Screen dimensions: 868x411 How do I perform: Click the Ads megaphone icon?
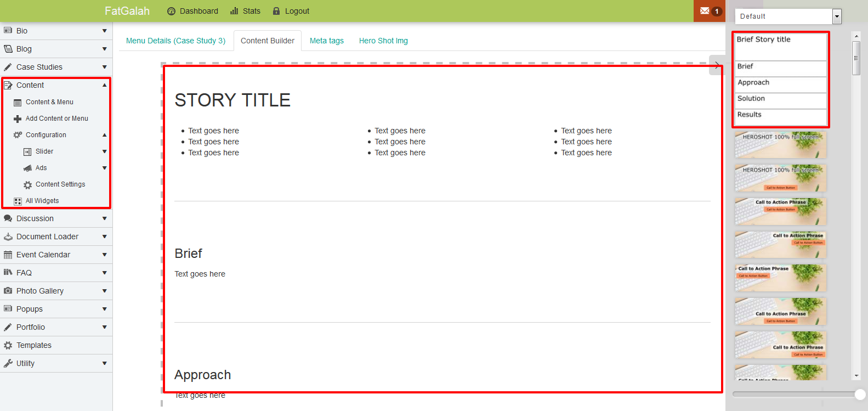[x=27, y=168]
